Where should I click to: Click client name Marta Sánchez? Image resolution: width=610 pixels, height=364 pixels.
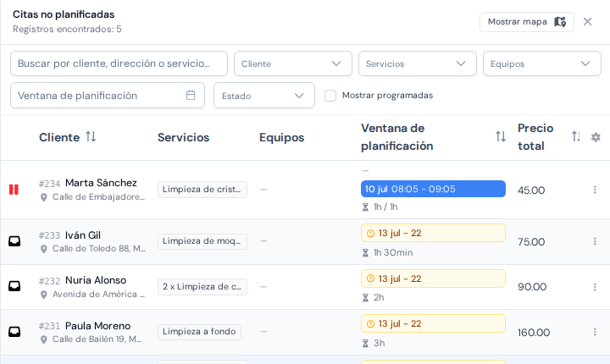tap(101, 183)
